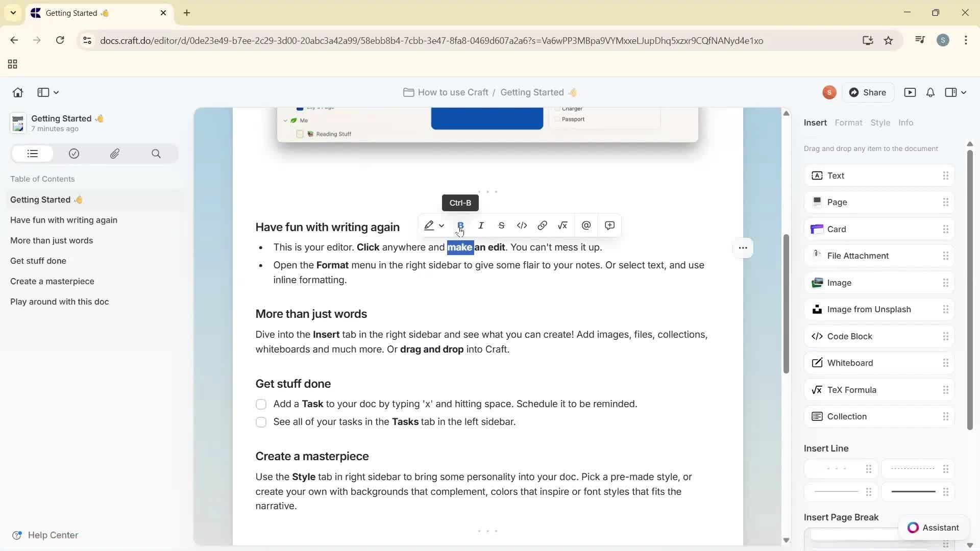This screenshot has width=980, height=551.
Task: Toggle the left sidebar visibility
Action: [44, 92]
